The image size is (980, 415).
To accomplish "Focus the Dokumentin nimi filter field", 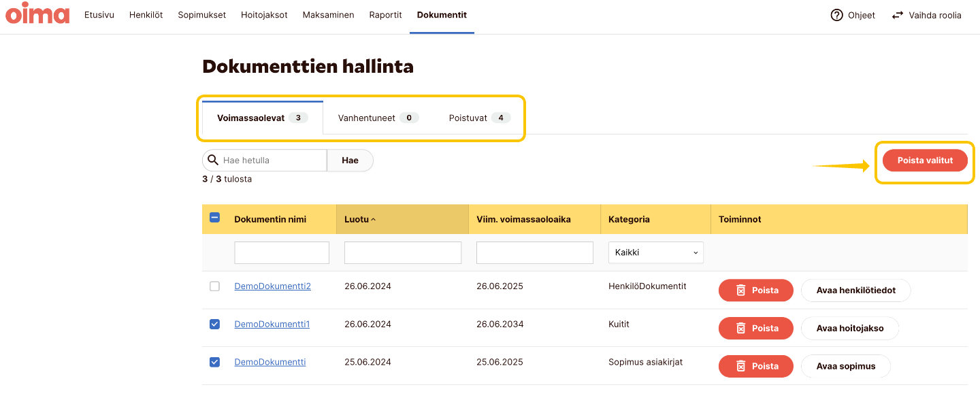I will 282,252.
